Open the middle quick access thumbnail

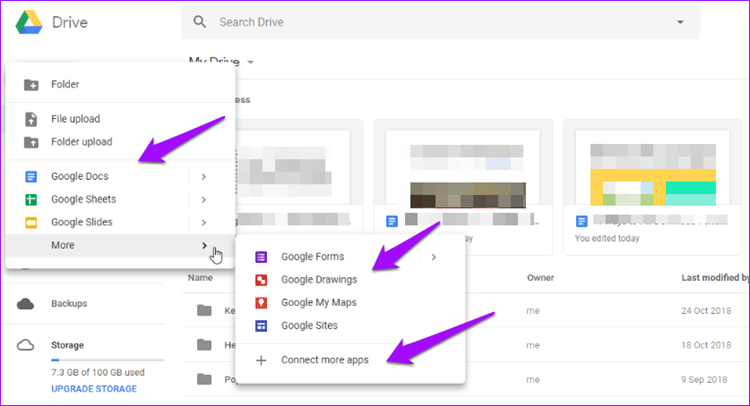click(463, 168)
